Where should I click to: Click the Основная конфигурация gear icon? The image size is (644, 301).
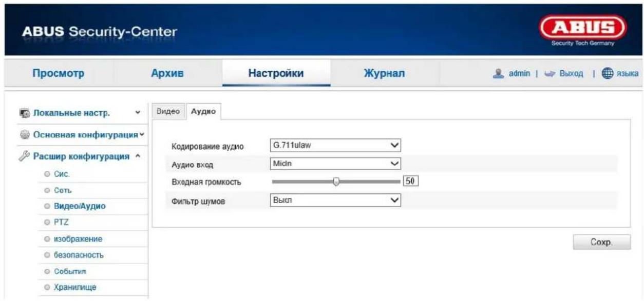(26, 135)
